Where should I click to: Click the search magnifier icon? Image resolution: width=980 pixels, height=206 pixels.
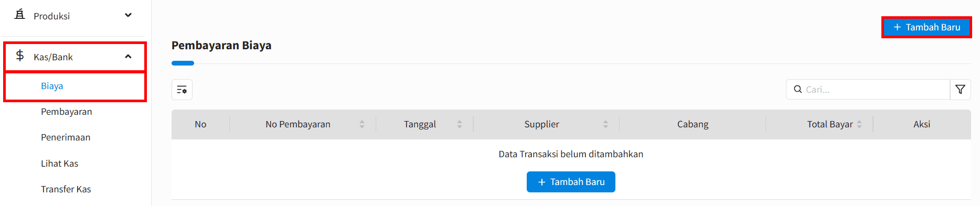797,90
